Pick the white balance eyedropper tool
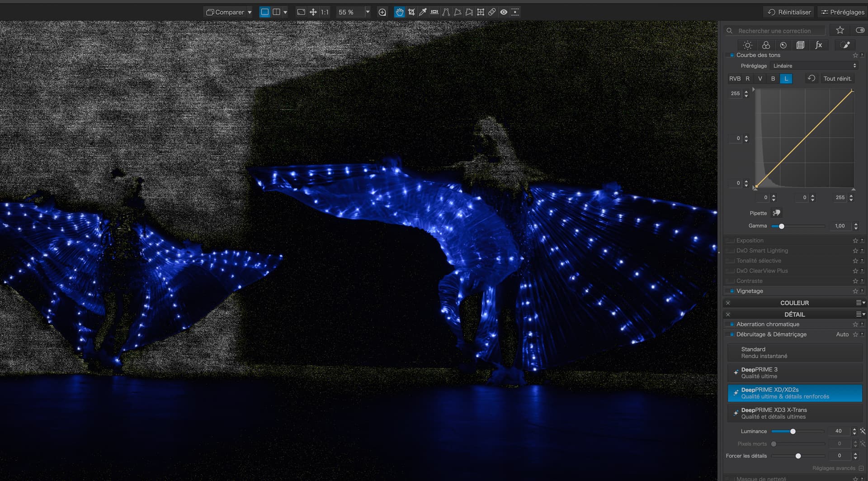 (x=423, y=12)
